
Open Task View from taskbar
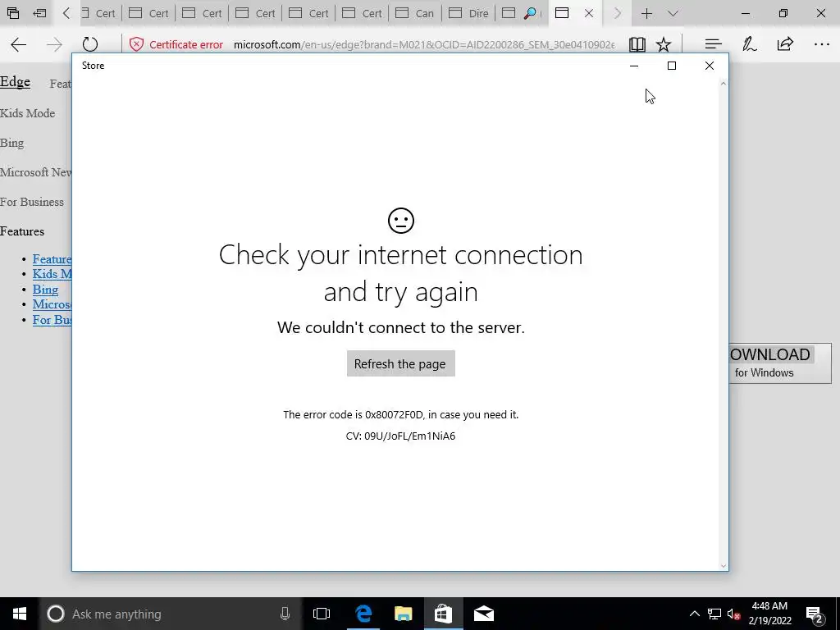322,614
